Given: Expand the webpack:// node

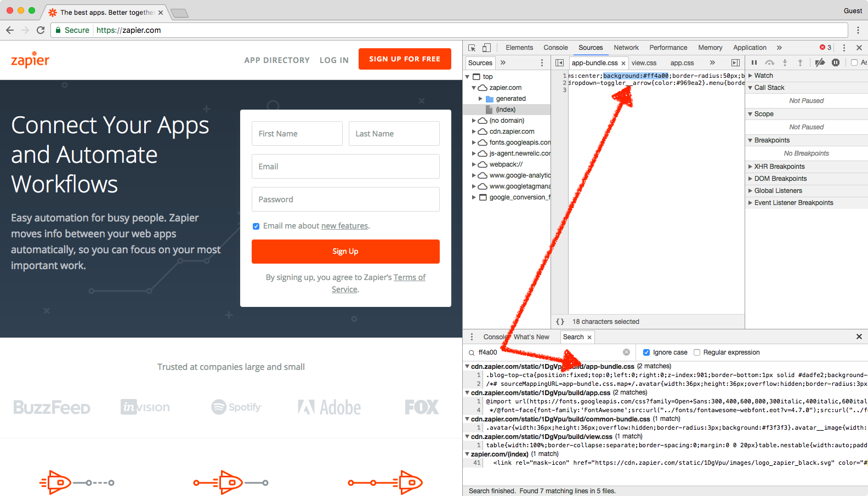Looking at the screenshot, I should (x=474, y=164).
